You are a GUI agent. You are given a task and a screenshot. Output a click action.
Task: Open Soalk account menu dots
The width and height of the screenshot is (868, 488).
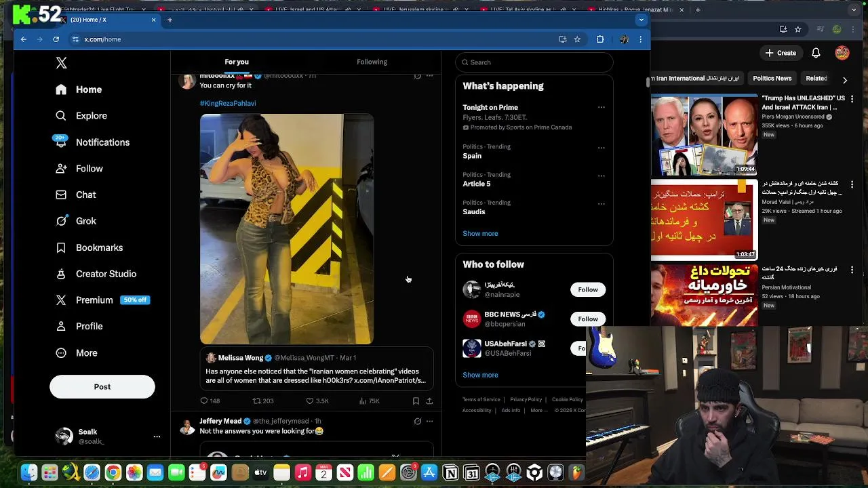(x=157, y=436)
